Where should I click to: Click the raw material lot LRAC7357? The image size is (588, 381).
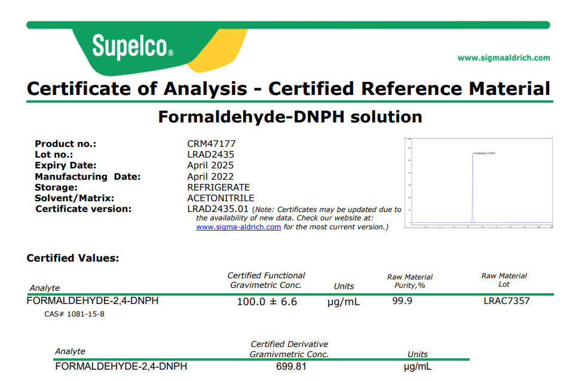coord(507,301)
